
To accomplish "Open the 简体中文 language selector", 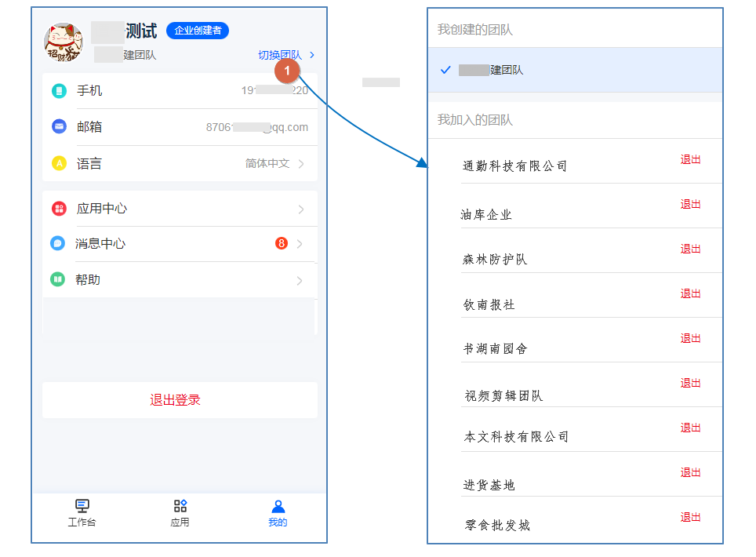I will pos(274,163).
